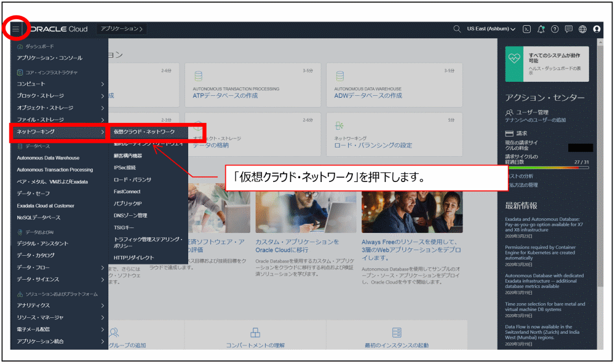Open Exadata Cloud at Customer entry
Image resolution: width=615 pixels, height=364 pixels.
(46, 205)
